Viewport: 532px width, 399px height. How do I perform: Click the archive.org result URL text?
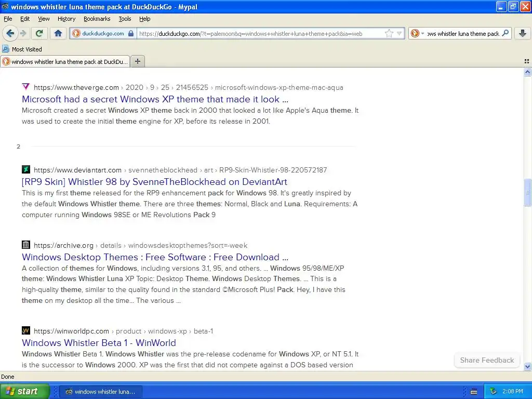pos(140,245)
